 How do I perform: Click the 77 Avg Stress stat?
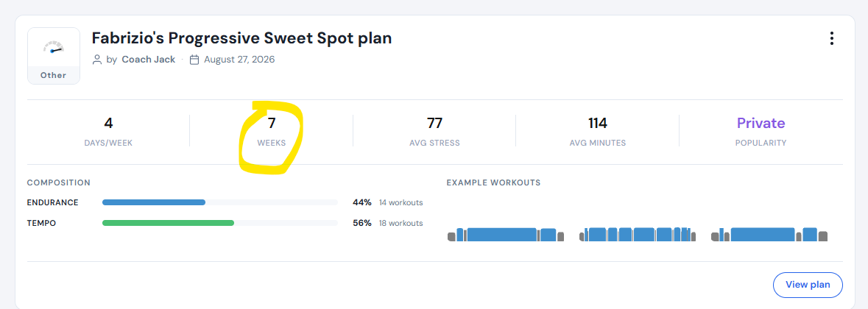pyautogui.click(x=434, y=131)
